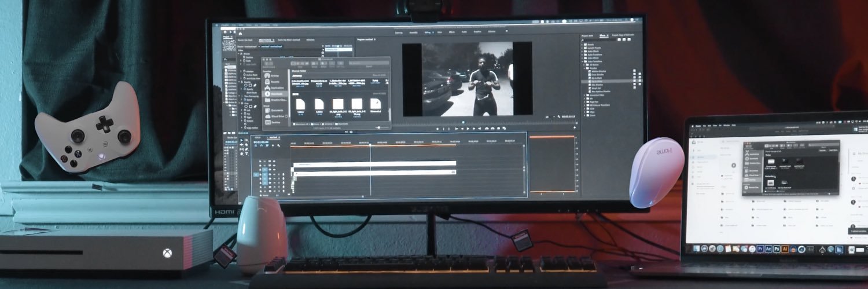Open Finder from the laptop dock
The image size is (868, 289).
tap(696, 249)
